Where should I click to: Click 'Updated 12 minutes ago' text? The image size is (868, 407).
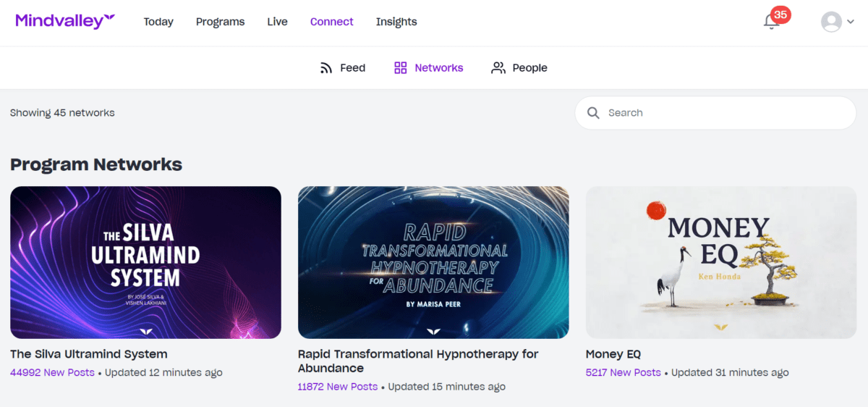coord(164,373)
